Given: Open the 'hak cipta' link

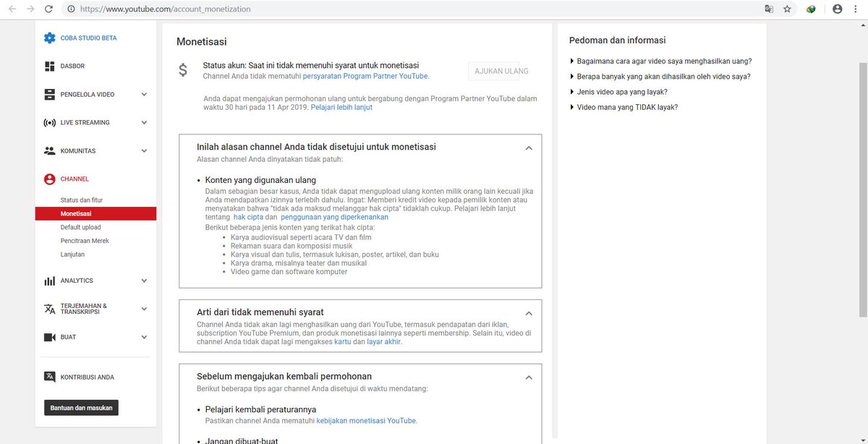Looking at the screenshot, I should (248, 217).
